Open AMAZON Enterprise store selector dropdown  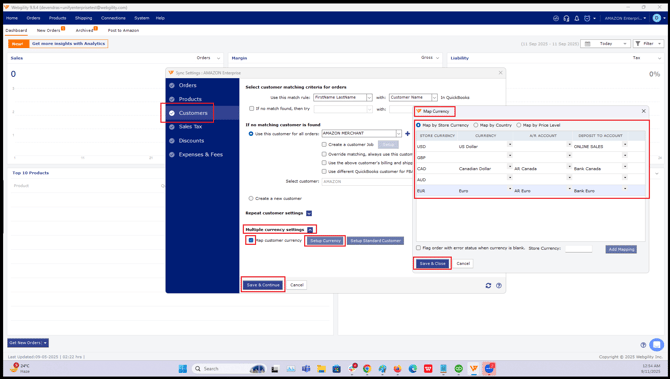[626, 18]
